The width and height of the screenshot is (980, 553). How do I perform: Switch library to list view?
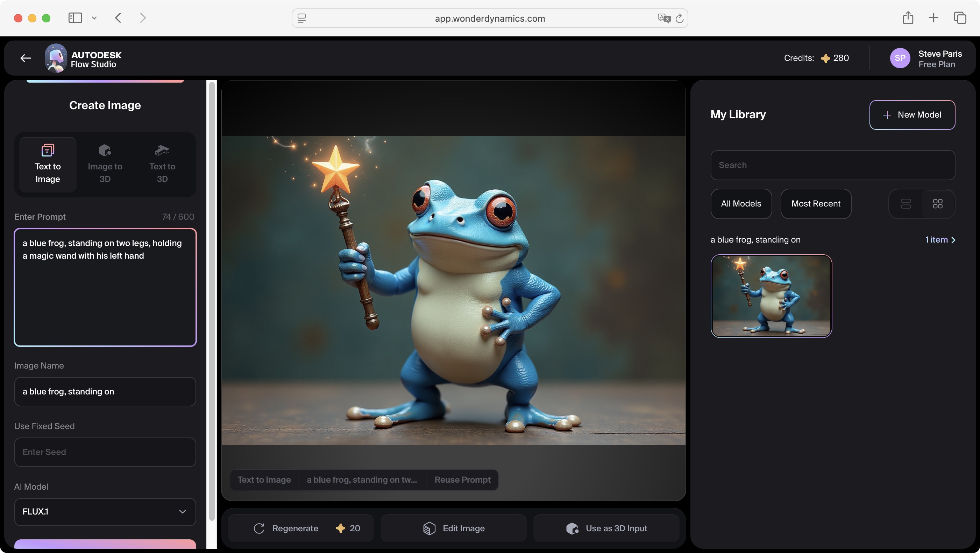[x=906, y=204]
